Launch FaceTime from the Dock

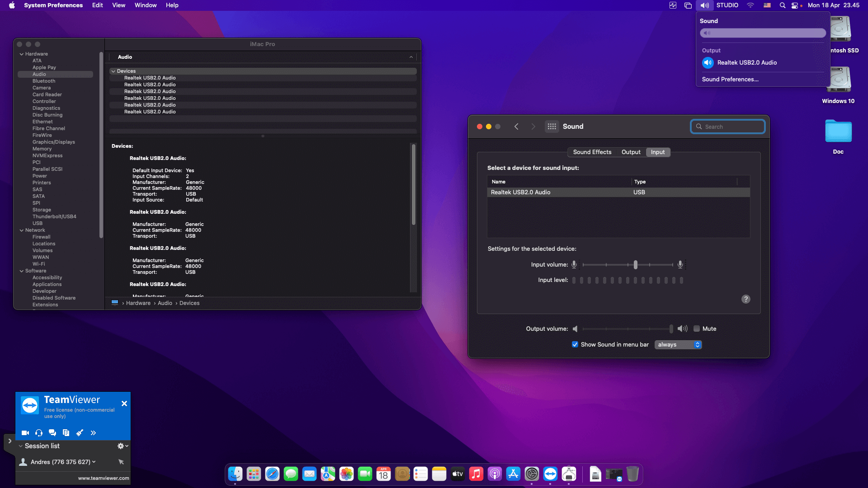point(365,474)
